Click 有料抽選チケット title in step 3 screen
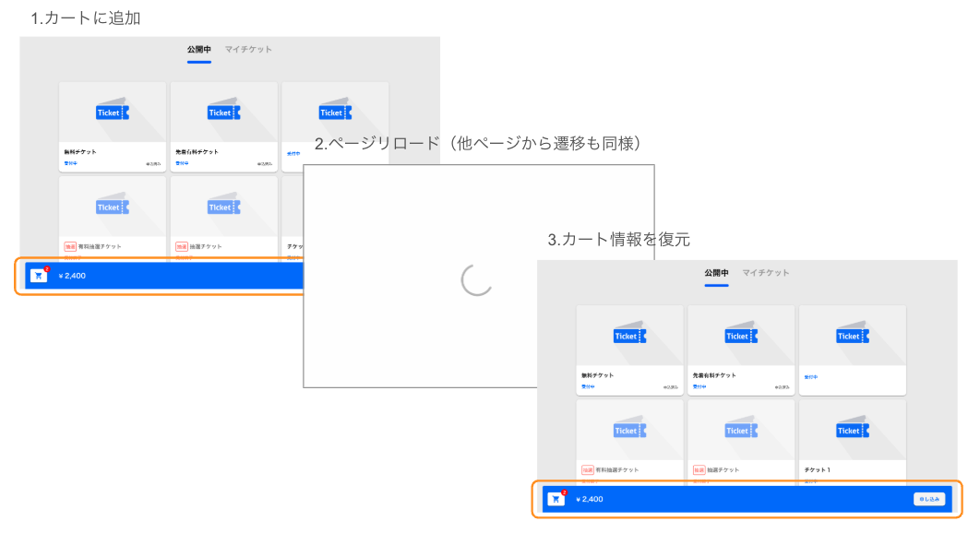This screenshot has width=980, height=533. click(616, 470)
